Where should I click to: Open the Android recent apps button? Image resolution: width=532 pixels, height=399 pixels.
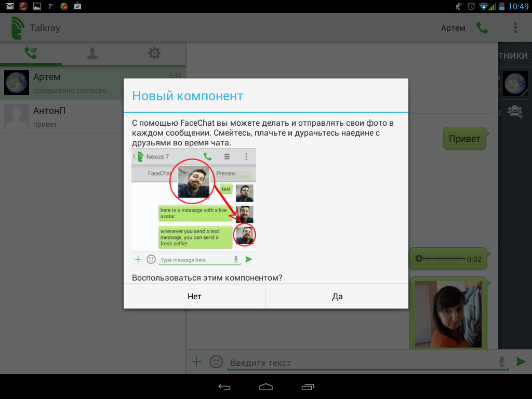[308, 387]
